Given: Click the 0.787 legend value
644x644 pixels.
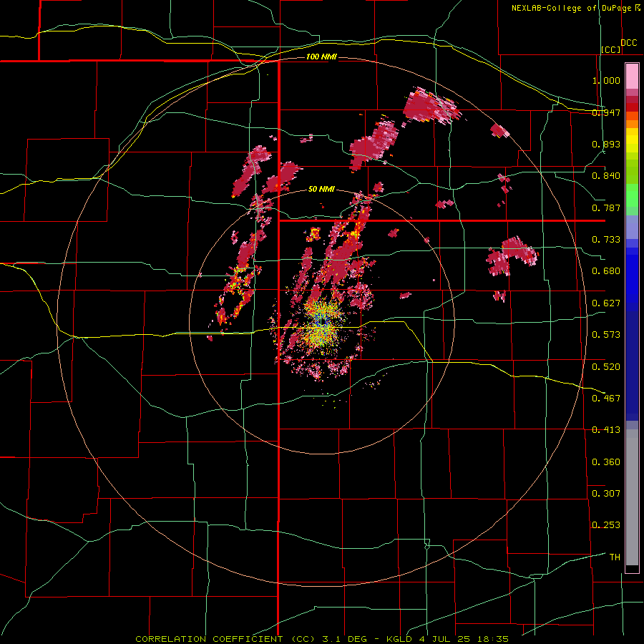Looking at the screenshot, I should tap(606, 208).
